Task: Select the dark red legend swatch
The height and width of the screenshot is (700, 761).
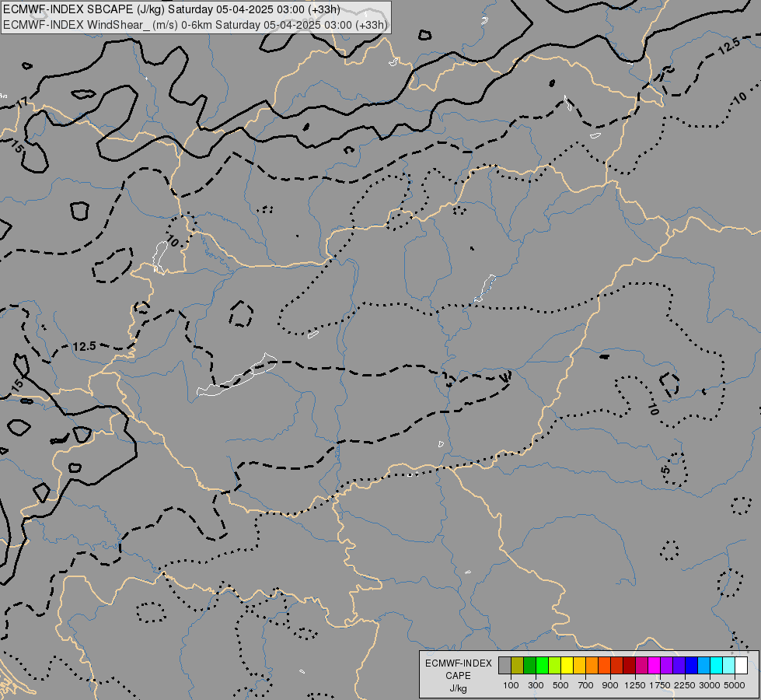Action: [629, 666]
